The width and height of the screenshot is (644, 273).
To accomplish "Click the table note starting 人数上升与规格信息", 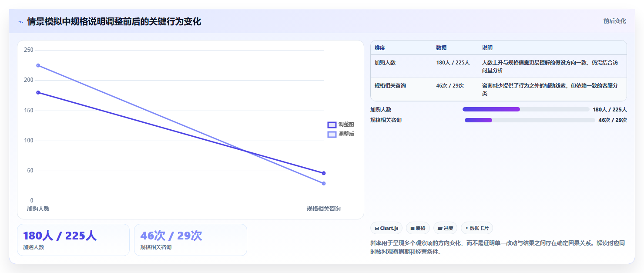I will point(550,67).
